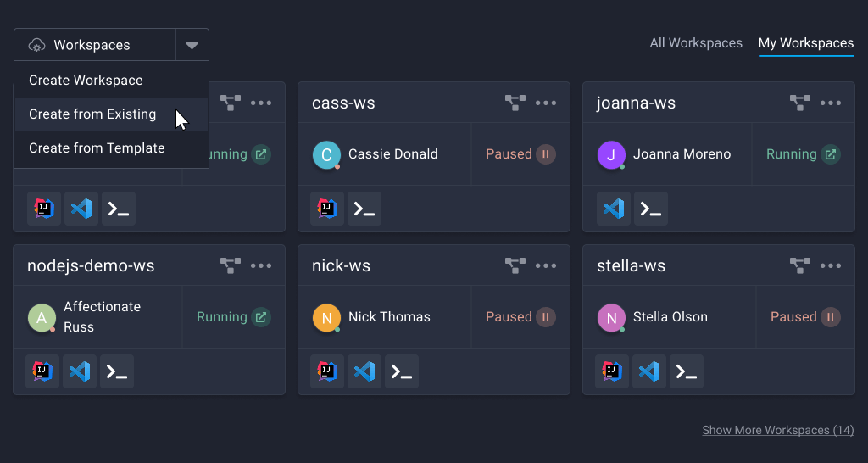Viewport: 868px width, 463px height.
Task: Select Create from Existing menu option
Action: (x=92, y=114)
